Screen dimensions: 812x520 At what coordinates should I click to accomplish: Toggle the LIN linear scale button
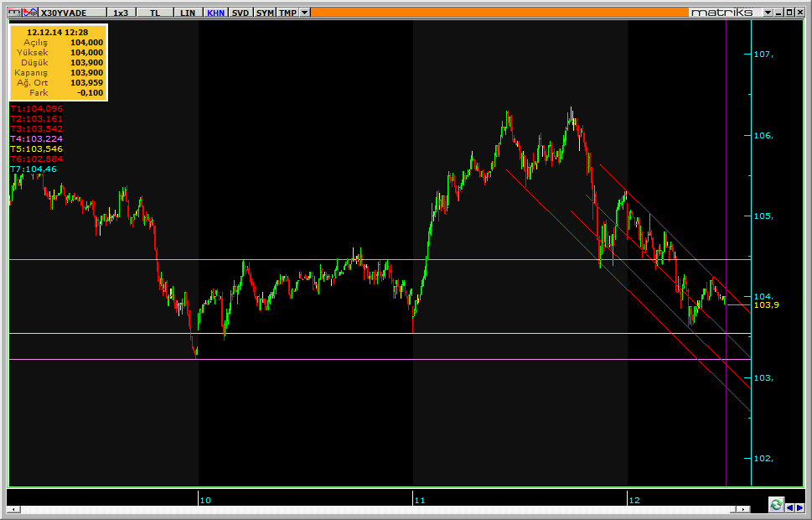[x=188, y=13]
